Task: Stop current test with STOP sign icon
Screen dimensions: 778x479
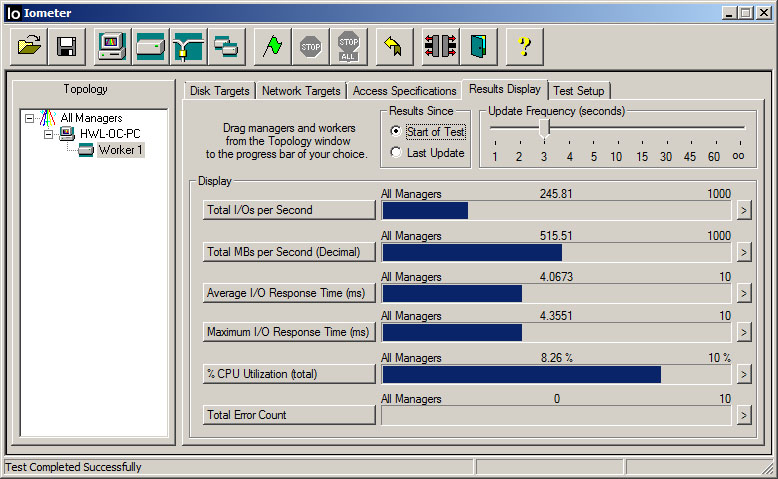Action: point(311,47)
